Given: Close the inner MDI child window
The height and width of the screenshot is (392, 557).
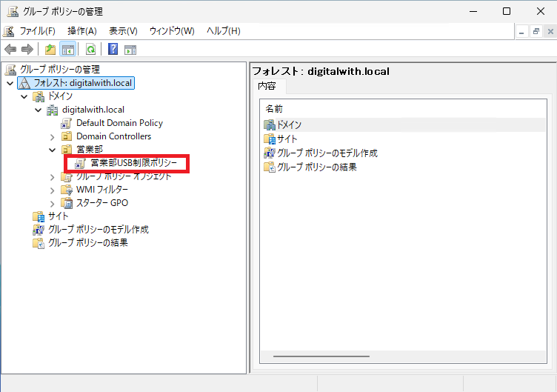Looking at the screenshot, I should tap(550, 32).
